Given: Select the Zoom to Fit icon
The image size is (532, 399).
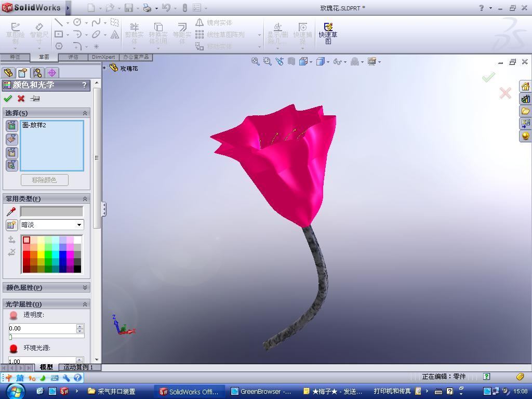Looking at the screenshot, I should (x=255, y=61).
